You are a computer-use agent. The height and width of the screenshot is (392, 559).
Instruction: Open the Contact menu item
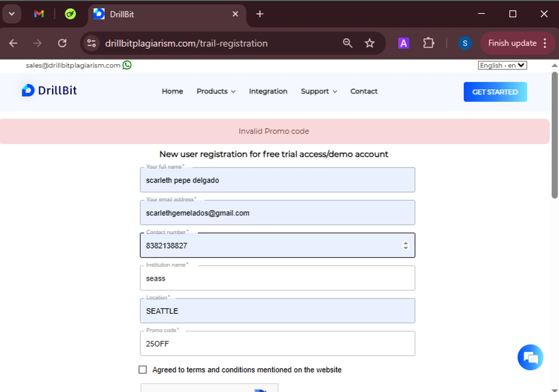click(364, 91)
